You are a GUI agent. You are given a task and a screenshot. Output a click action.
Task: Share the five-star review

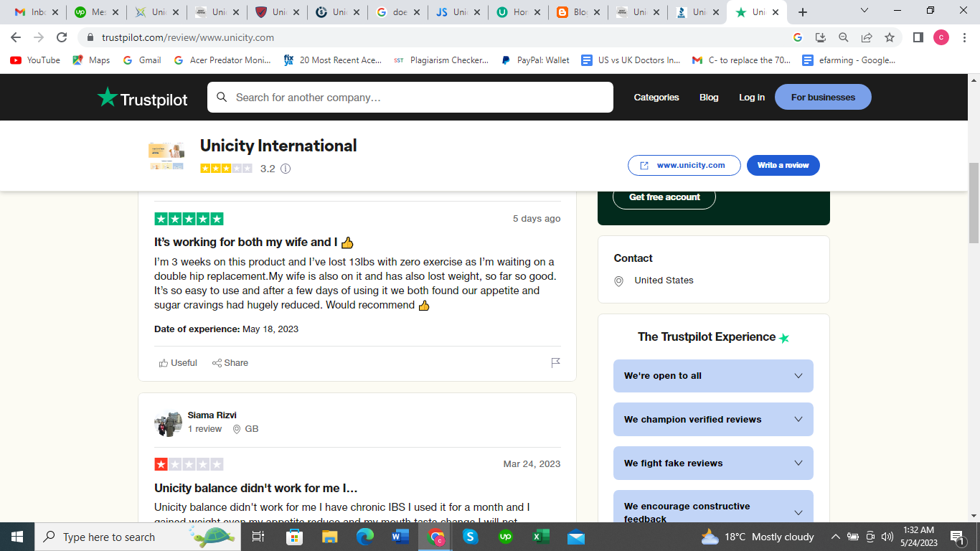coord(230,363)
